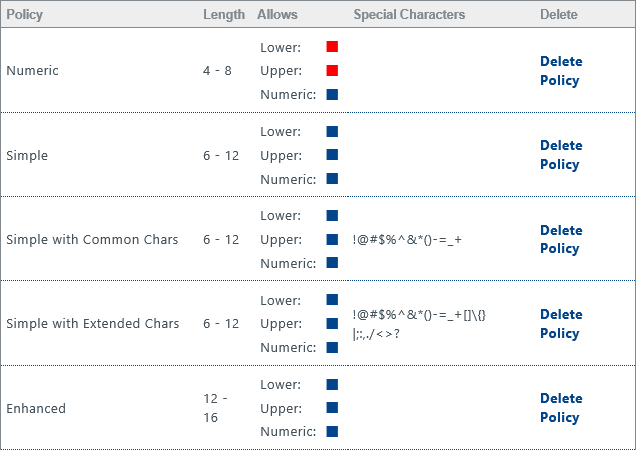This screenshot has height=450, width=636.
Task: Click the Special Characters column header
Action: 409,15
